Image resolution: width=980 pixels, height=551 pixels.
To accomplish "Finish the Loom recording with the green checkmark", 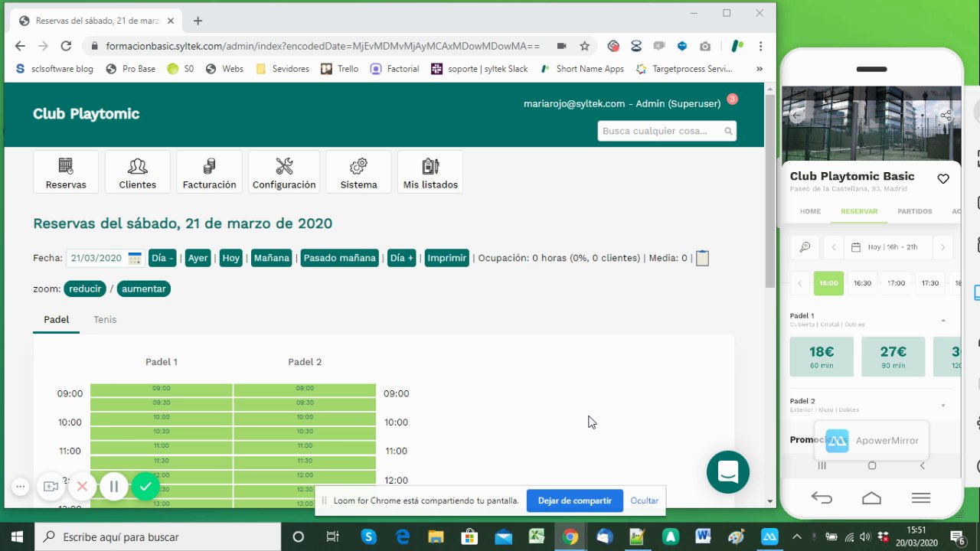I will pyautogui.click(x=145, y=486).
